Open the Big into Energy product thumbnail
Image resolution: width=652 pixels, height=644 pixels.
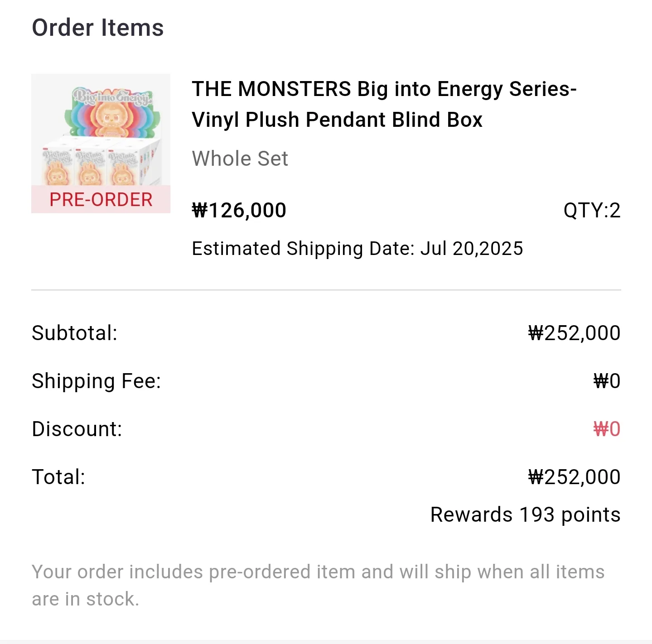coord(101,143)
